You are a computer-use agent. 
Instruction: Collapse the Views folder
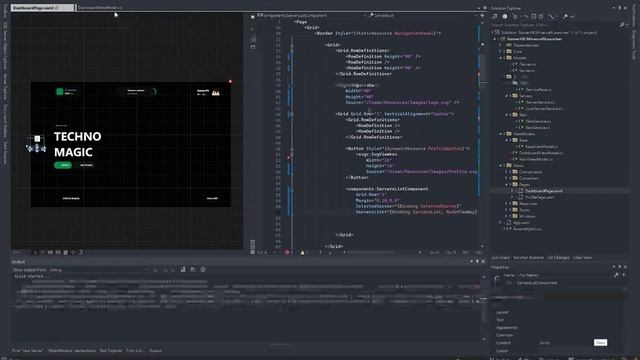pos(500,165)
